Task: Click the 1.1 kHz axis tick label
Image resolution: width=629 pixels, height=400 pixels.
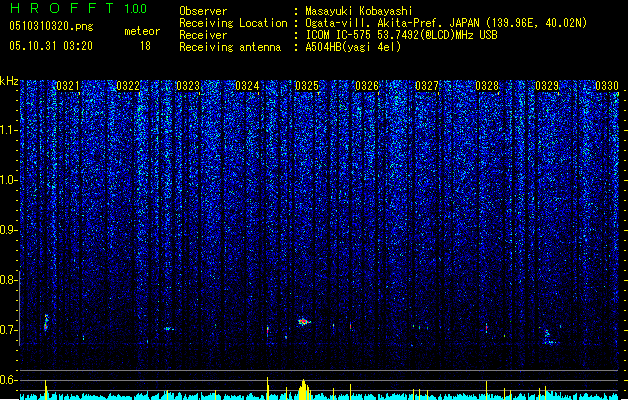Action: (x=9, y=130)
